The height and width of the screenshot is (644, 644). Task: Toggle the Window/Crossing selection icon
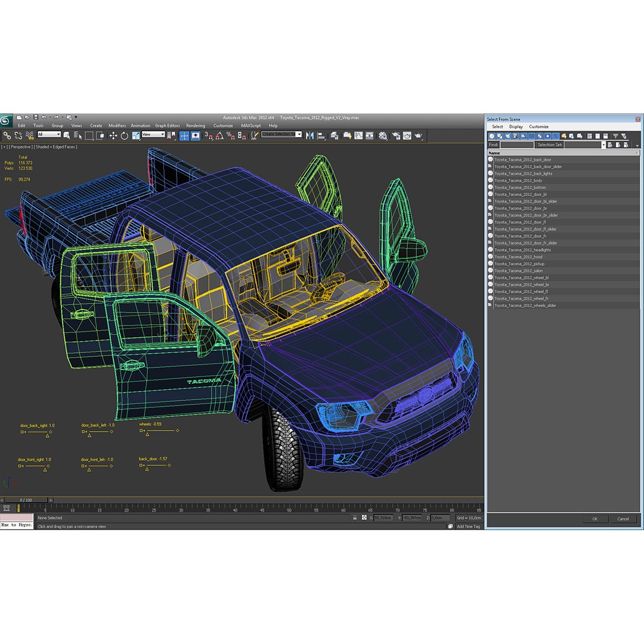pyautogui.click(x=100, y=135)
